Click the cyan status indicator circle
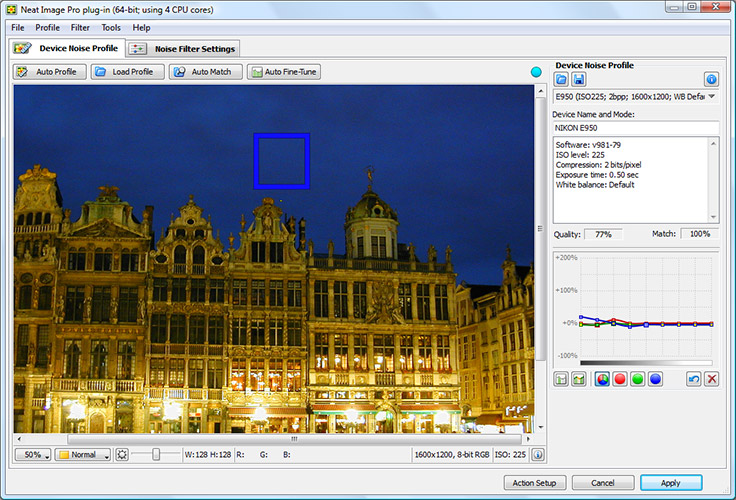Viewport: 736px width, 500px height. 536,72
